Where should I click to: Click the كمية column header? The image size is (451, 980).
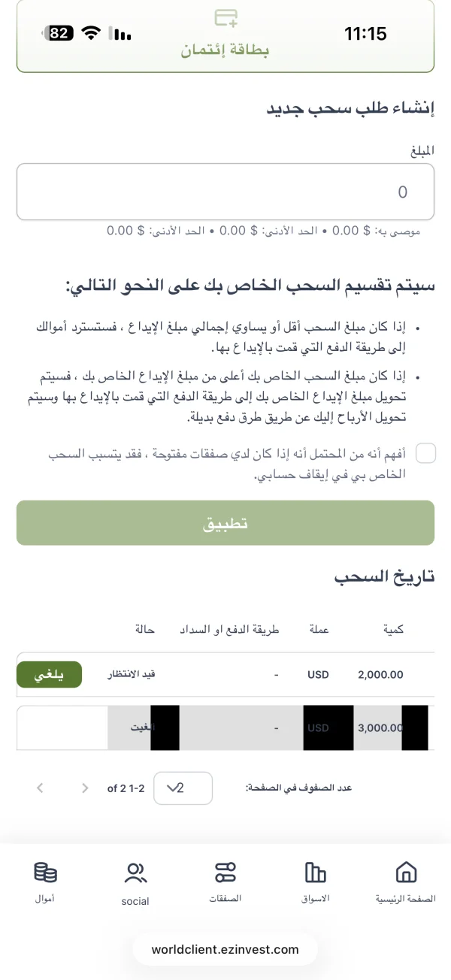pyautogui.click(x=393, y=630)
